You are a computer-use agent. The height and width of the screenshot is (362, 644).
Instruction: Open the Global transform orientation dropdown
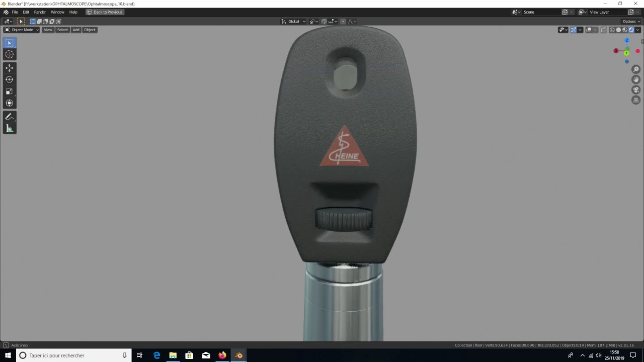pos(293,22)
